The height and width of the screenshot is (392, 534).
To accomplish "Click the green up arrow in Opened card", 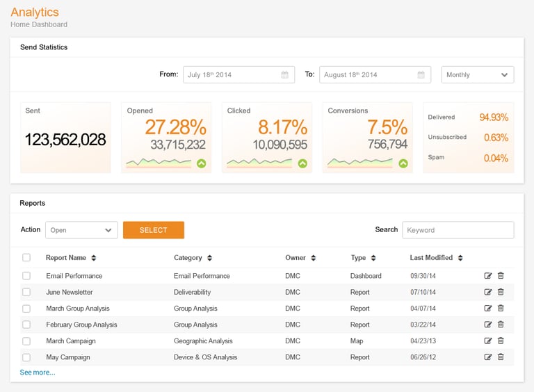I will [201, 163].
